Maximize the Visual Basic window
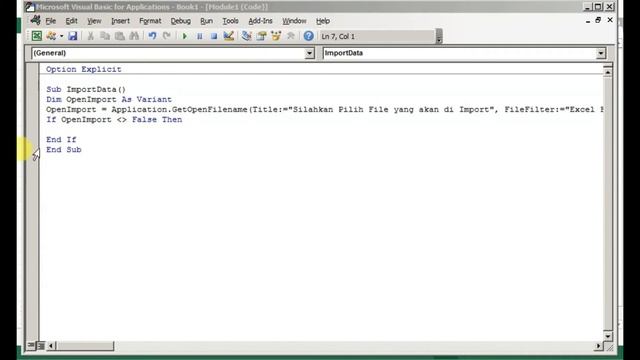The height and width of the screenshot is (360, 640). [598, 7]
